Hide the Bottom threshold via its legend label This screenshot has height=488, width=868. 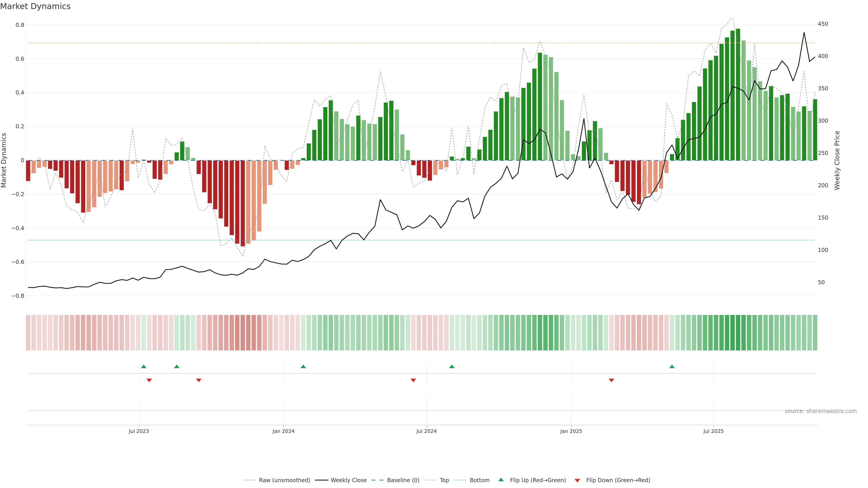pos(479,480)
